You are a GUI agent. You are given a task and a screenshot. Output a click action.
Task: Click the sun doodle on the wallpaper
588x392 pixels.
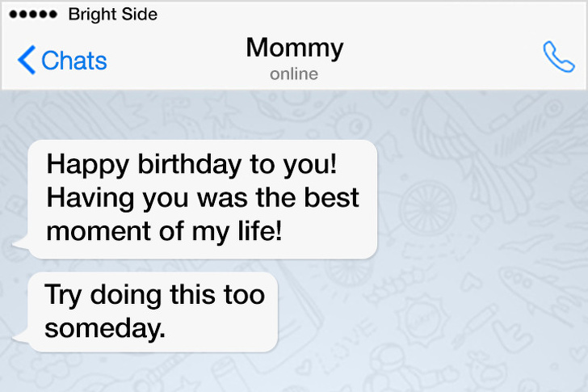point(423,315)
